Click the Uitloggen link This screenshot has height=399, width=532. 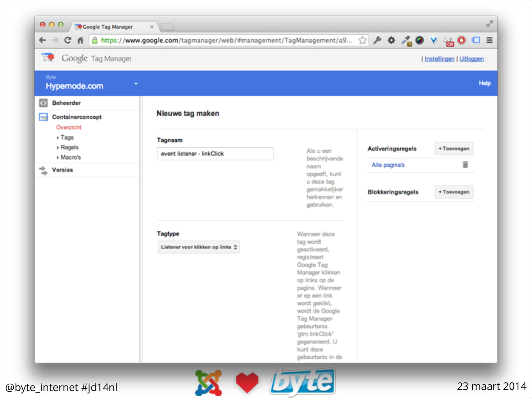(x=471, y=59)
